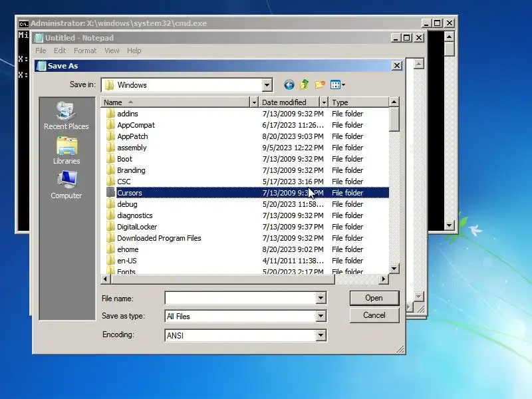The height and width of the screenshot is (399, 532).
Task: Open Notepad Edit menu
Action: 60,51
